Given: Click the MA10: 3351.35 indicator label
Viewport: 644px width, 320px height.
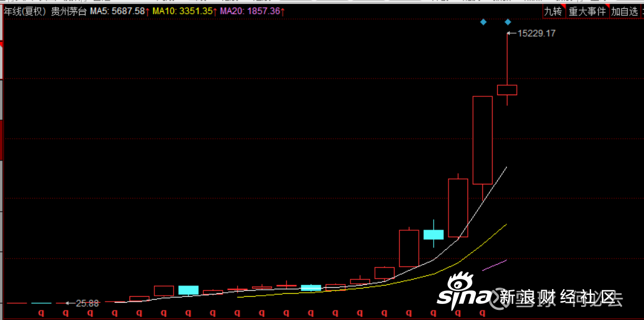Looking at the screenshot, I should tap(184, 11).
